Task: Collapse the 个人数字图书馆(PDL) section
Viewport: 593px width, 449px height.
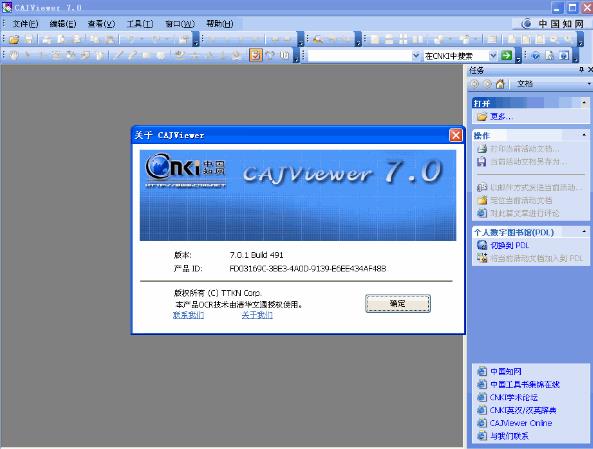Action: pyautogui.click(x=584, y=231)
